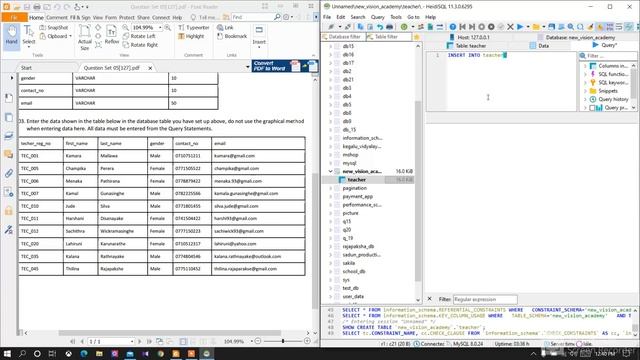Click the HeidiSQL print icon in toolbar
This screenshot has width=640, height=360.
pyautogui.click(x=389, y=27)
